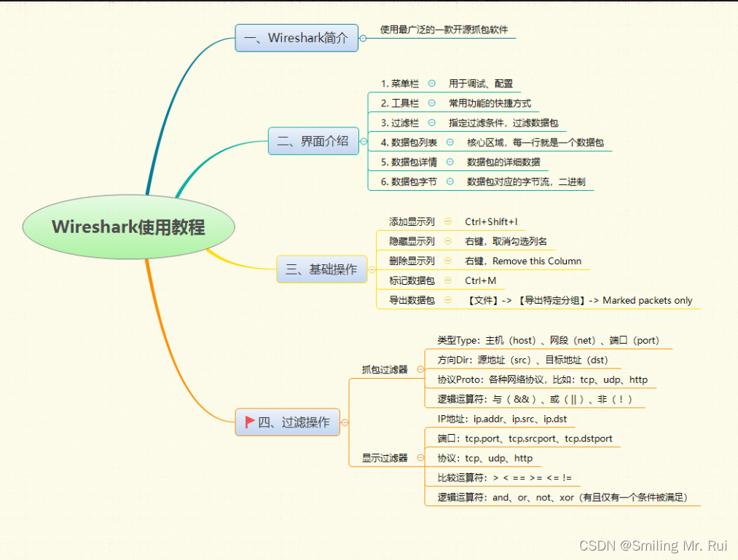
Task: Select the 抓包过滤器 subtopic
Action: 385,370
